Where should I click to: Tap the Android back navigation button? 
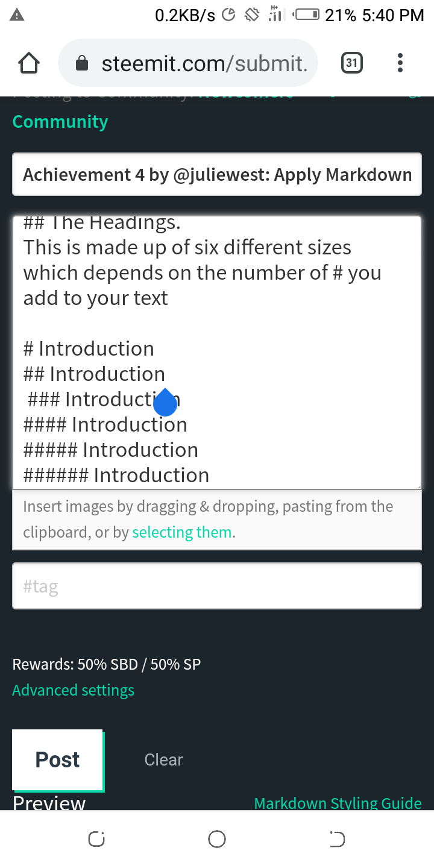[337, 838]
